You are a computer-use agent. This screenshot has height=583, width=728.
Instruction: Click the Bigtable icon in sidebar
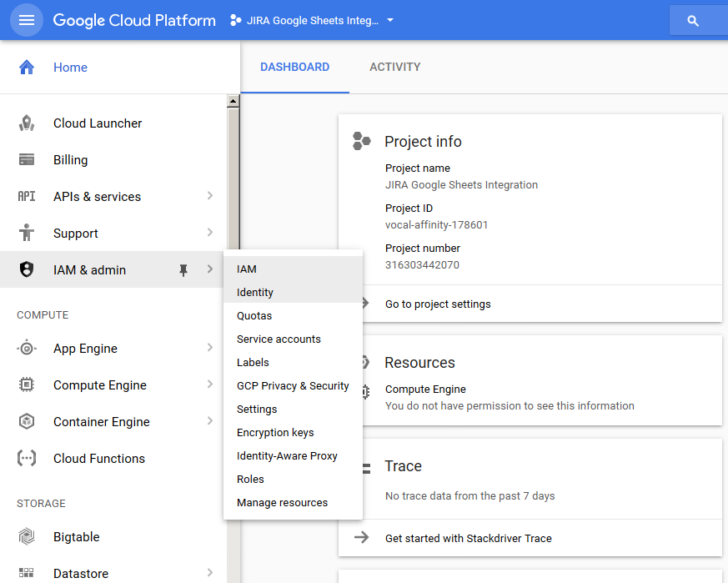click(27, 537)
